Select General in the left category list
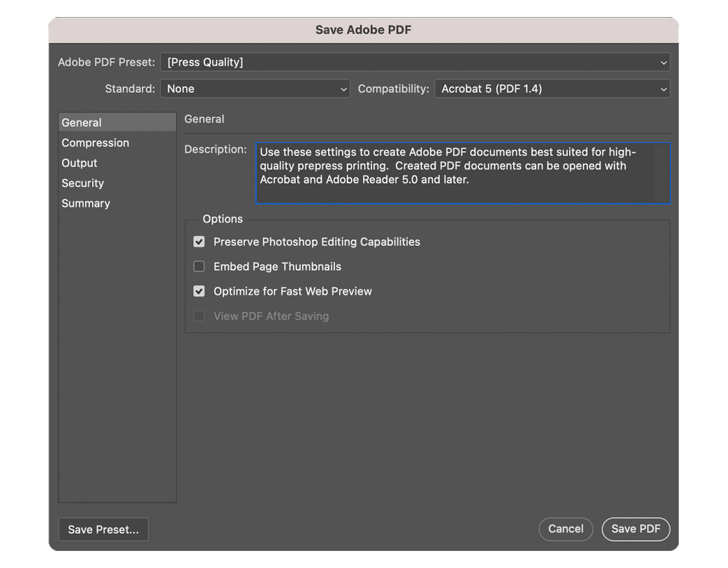 point(81,122)
